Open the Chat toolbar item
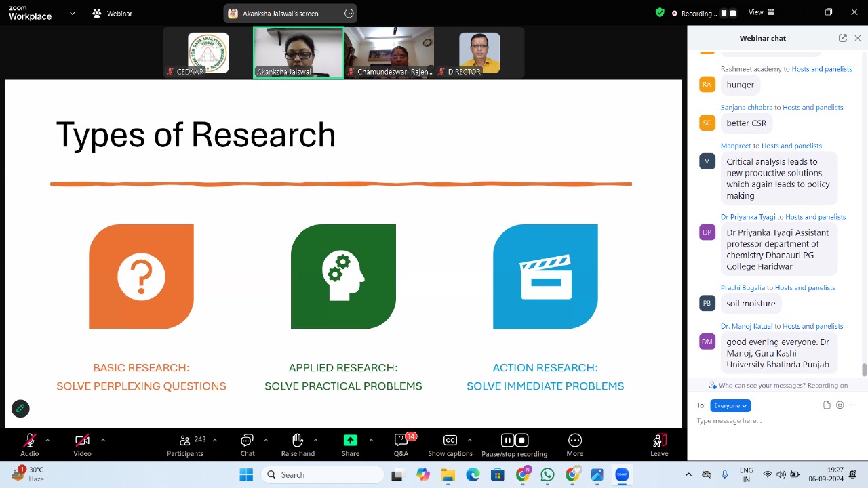Image resolution: width=868 pixels, height=488 pixels. [247, 441]
